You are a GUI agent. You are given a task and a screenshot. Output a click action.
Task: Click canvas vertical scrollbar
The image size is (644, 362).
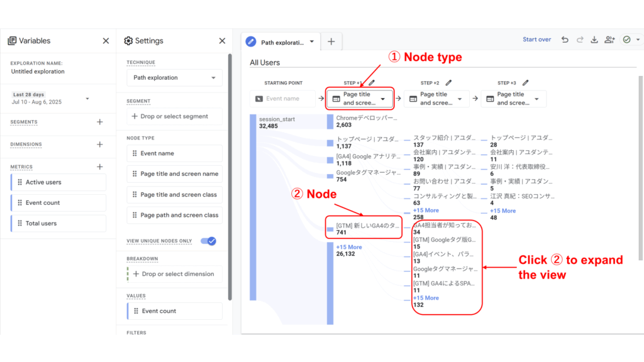point(641,168)
